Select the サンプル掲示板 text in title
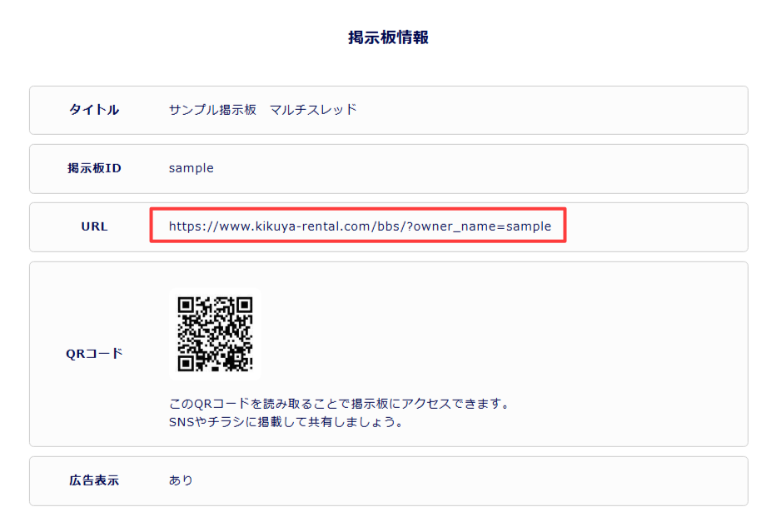Image resolution: width=771 pixels, height=532 pixels. tap(212, 110)
